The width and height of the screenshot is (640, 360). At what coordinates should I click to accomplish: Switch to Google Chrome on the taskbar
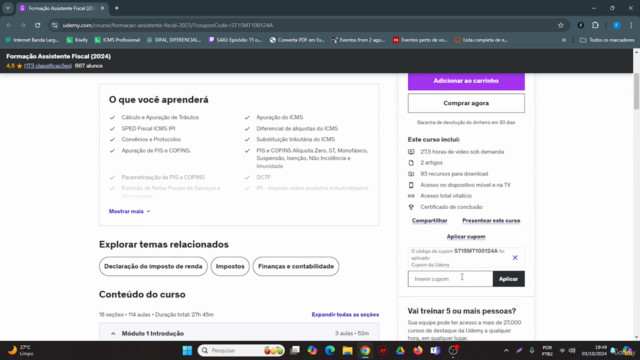tap(365, 350)
